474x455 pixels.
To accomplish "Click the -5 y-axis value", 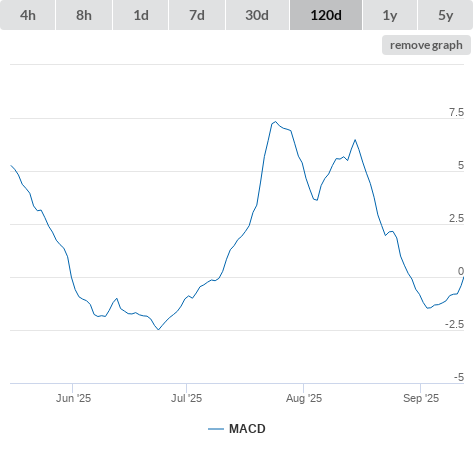I will pyautogui.click(x=459, y=377).
